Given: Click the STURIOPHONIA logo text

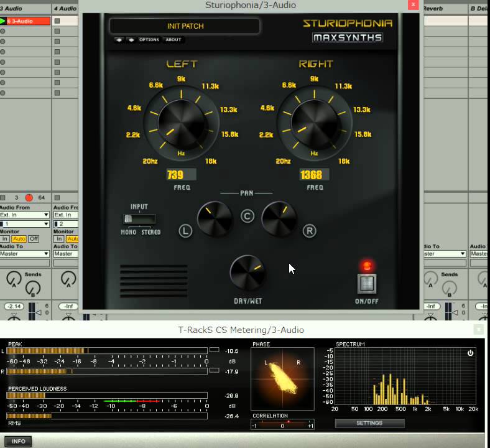Looking at the screenshot, I should [x=348, y=23].
